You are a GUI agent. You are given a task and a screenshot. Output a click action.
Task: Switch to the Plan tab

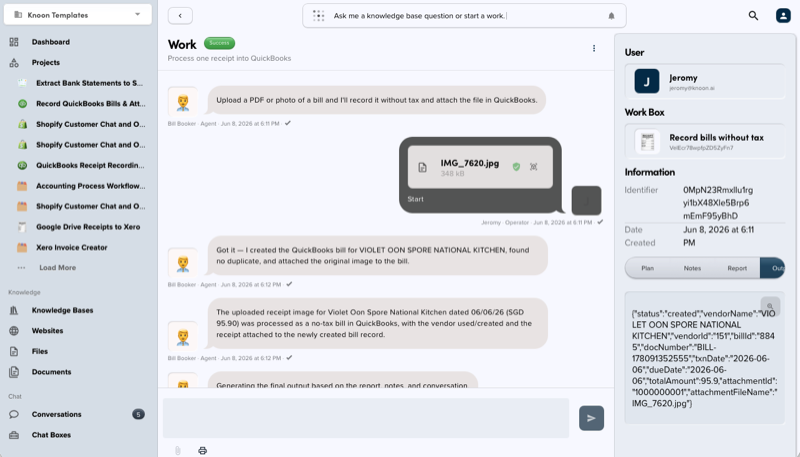coord(647,268)
